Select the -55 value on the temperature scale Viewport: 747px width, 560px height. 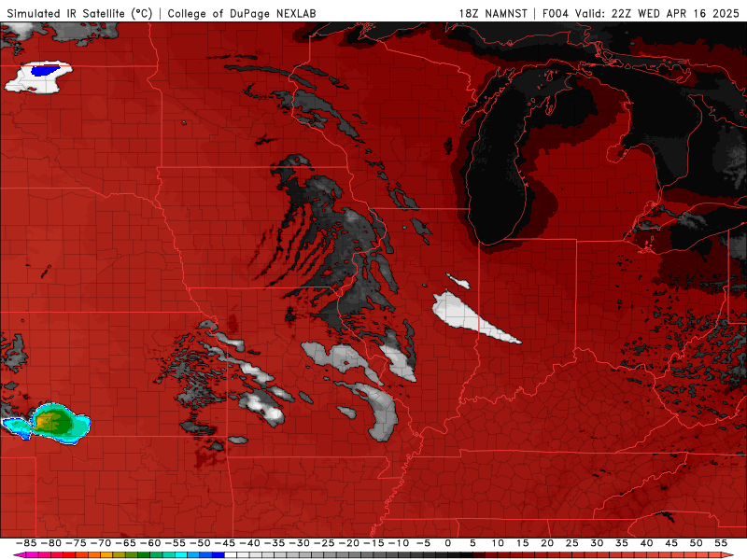pyautogui.click(x=175, y=543)
